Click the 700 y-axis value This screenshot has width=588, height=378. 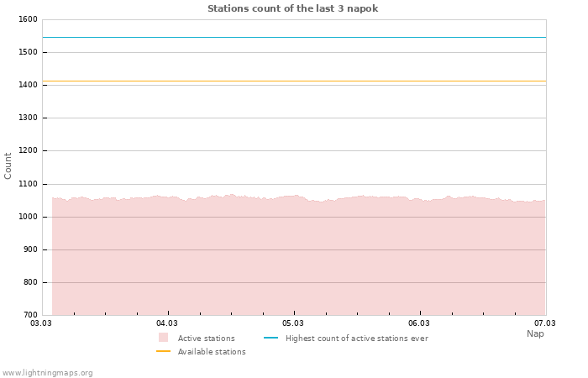(x=30, y=315)
